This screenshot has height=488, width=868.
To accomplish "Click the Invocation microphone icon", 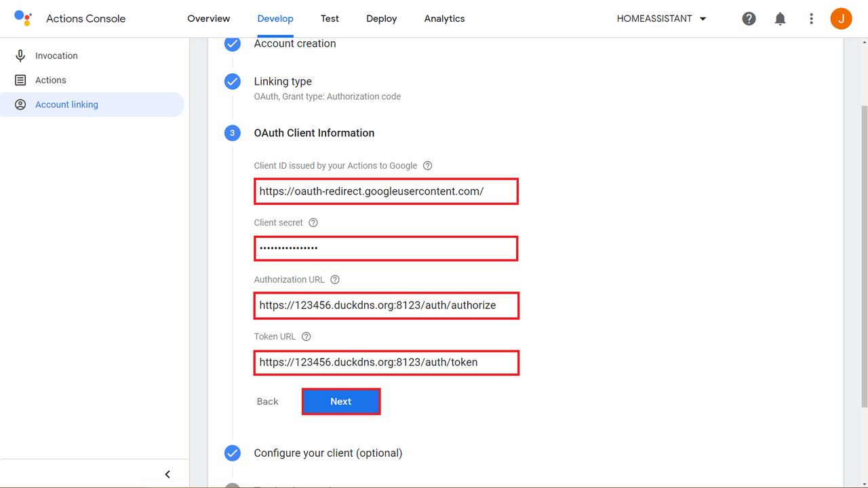I will pyautogui.click(x=20, y=56).
